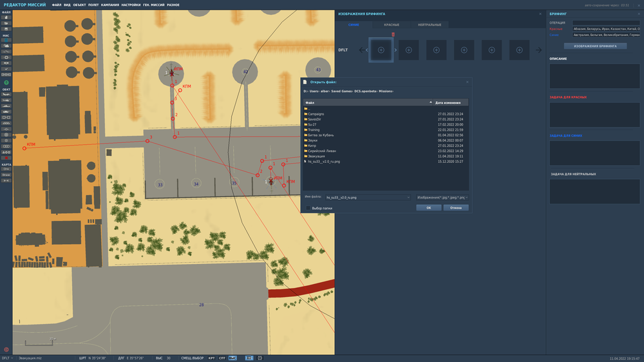The image size is (644, 362).
Task: Click the open mission folder icon in left toolbar
Action: 6,23
